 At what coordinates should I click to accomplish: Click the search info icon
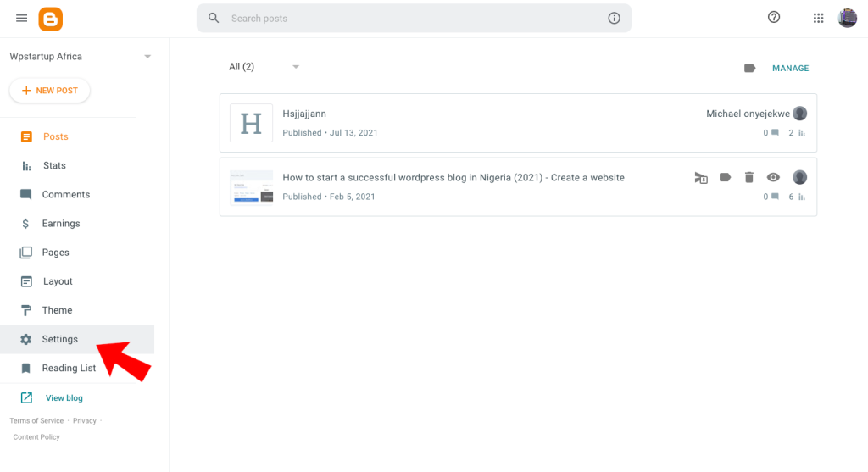coord(615,19)
